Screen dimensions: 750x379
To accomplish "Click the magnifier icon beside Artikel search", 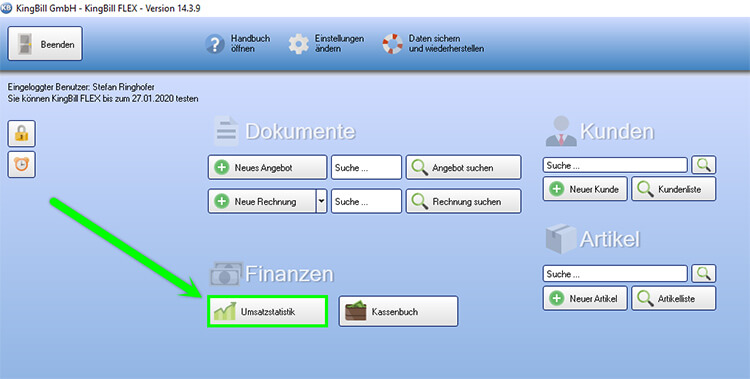I will tap(704, 274).
